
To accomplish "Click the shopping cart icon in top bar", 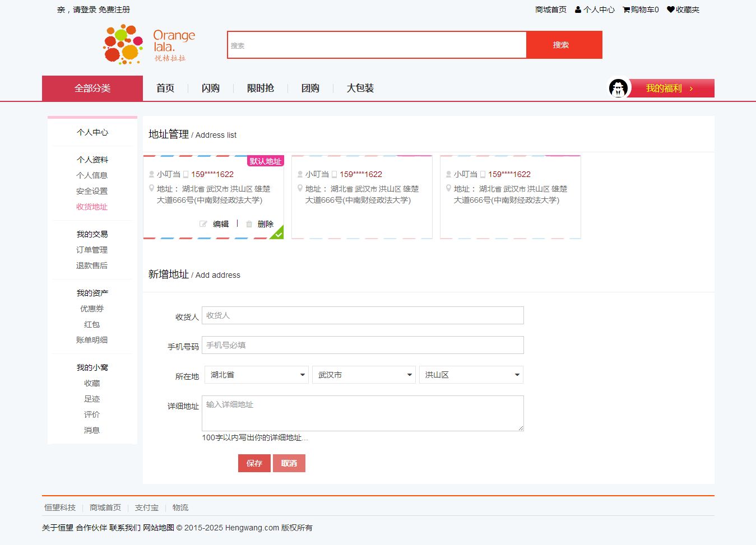I will (626, 10).
